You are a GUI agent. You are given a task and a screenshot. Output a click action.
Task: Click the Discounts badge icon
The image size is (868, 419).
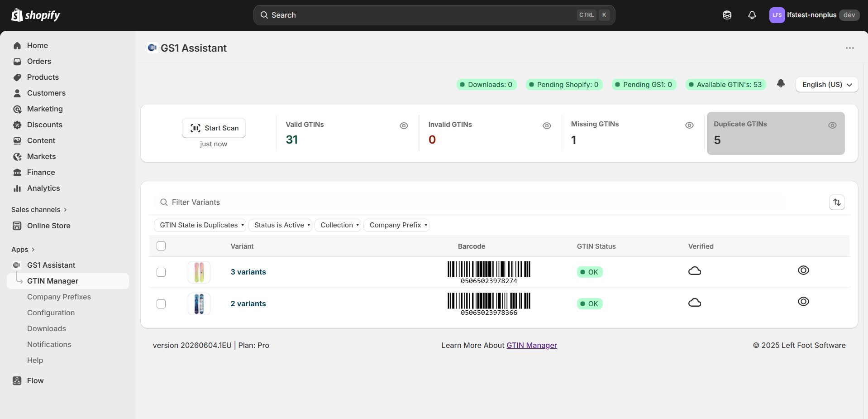pos(17,125)
